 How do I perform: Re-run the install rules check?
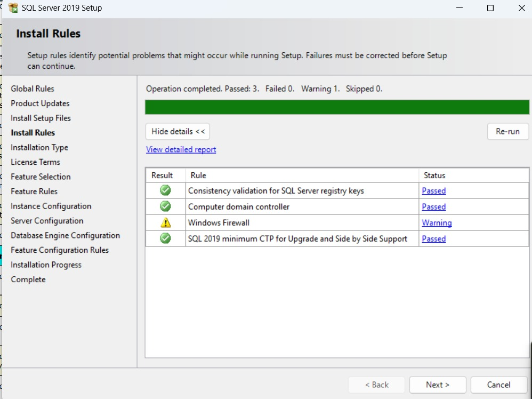tap(507, 131)
